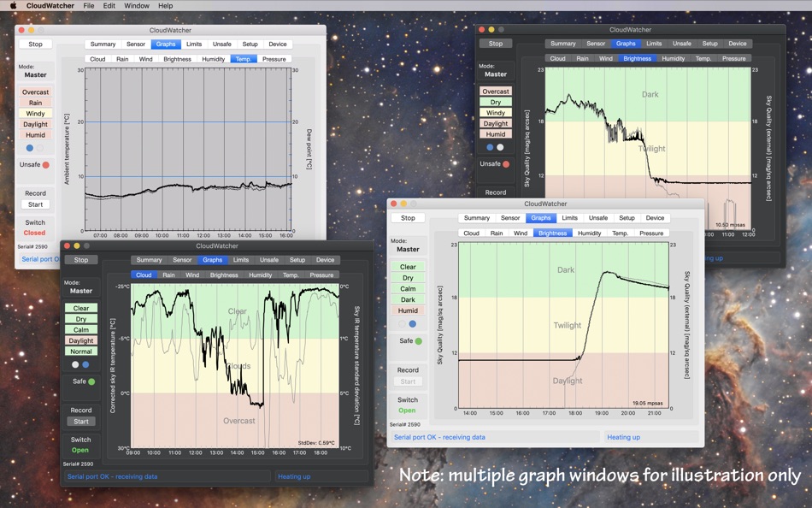
Task: Click Stop in the dark Cloud graph window
Action: (x=81, y=260)
